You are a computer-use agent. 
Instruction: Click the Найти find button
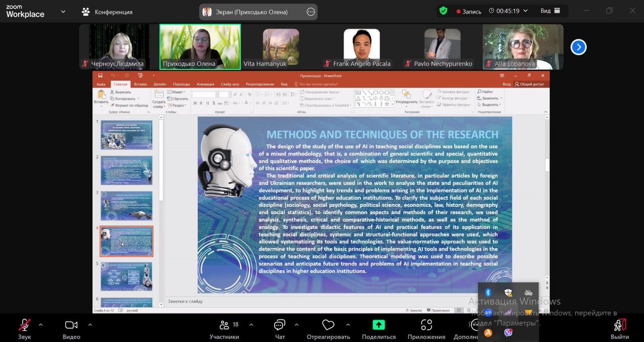pyautogui.click(x=485, y=92)
